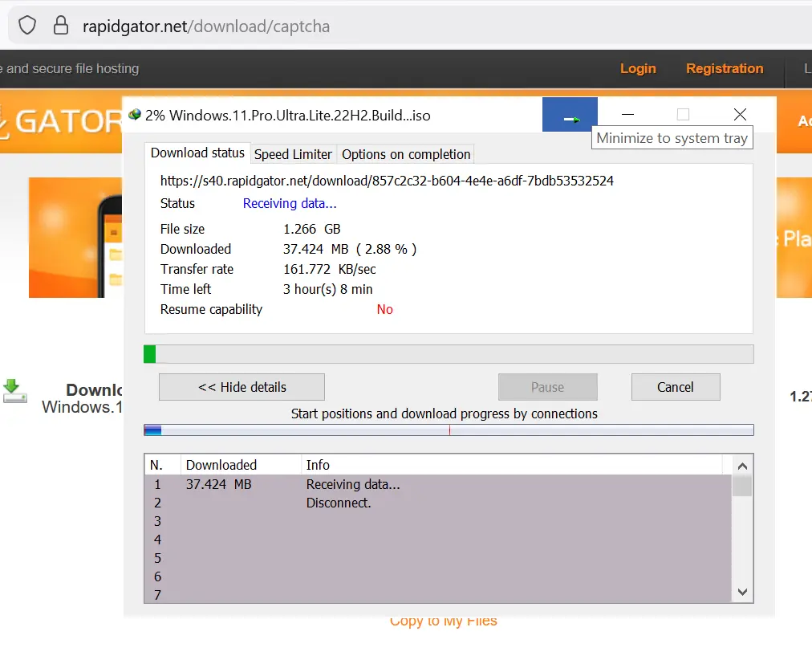Switch to the Speed Limiter tab
This screenshot has height=664, width=812.
coord(293,154)
